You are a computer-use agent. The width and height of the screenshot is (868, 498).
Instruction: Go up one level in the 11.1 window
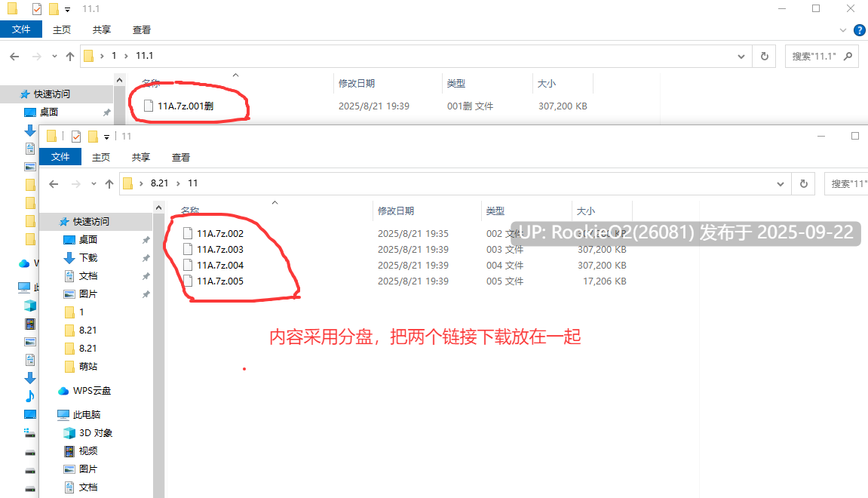coord(69,56)
